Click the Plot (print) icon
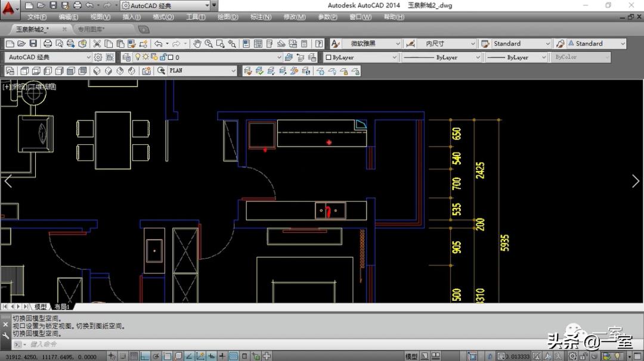This screenshot has height=361, width=644. [48, 43]
